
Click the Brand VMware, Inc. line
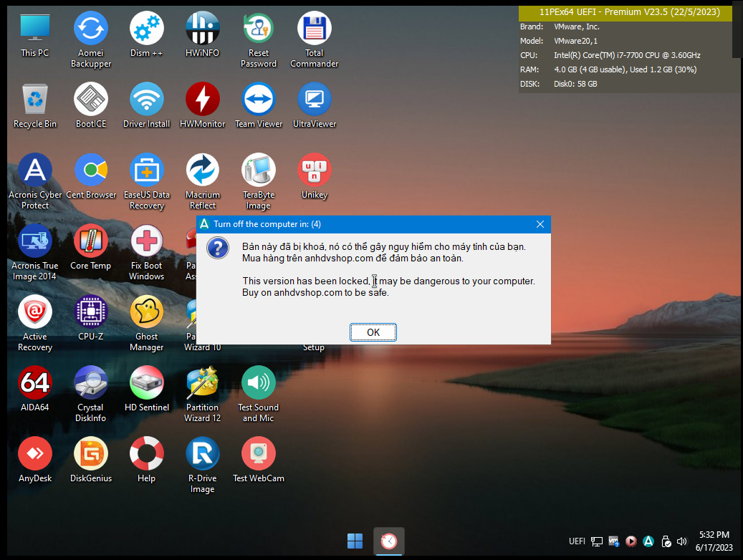click(560, 26)
